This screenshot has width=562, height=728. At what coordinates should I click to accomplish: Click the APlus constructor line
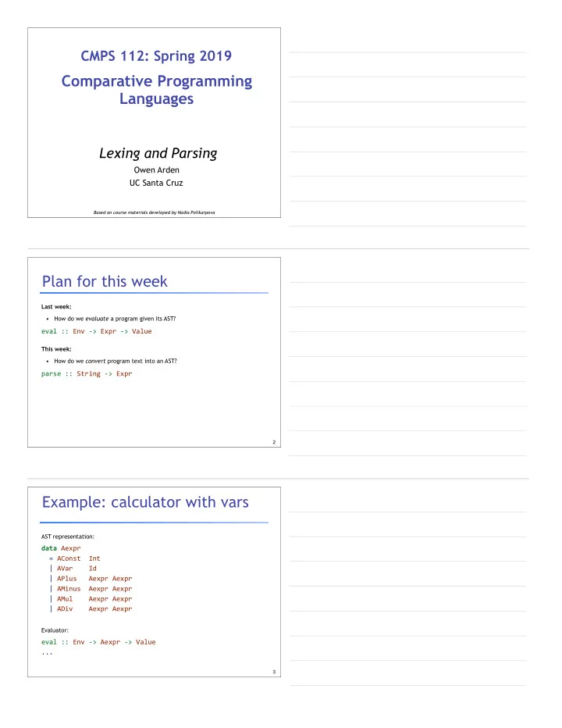[91, 579]
